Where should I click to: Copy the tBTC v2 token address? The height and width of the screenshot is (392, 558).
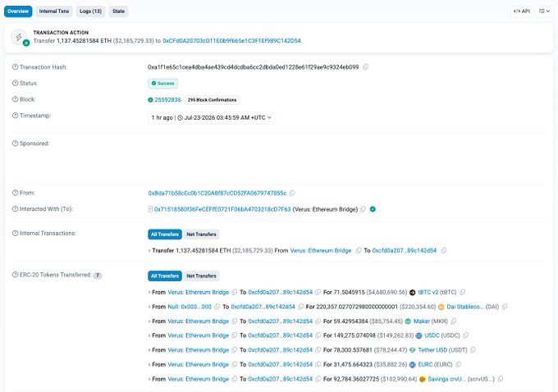tap(462, 293)
